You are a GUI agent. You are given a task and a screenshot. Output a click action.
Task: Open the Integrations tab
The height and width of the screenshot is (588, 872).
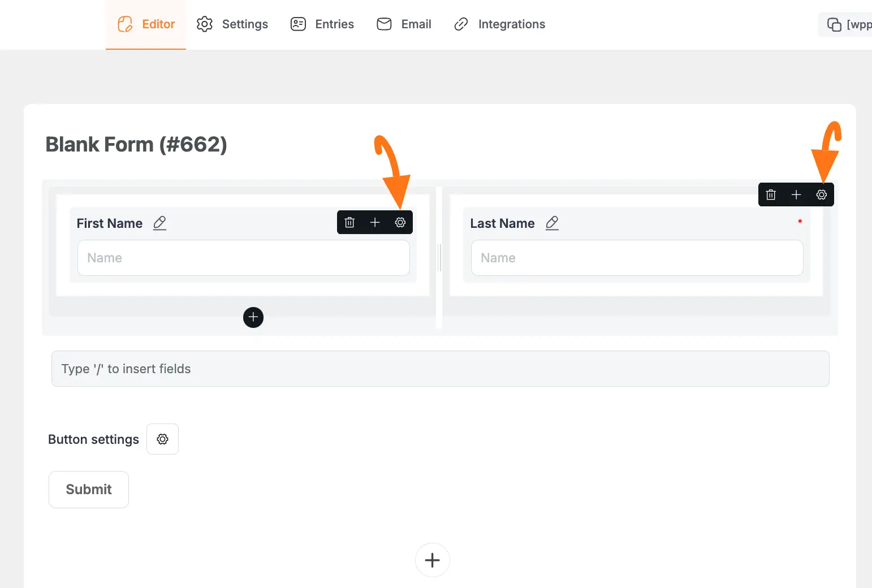point(500,24)
